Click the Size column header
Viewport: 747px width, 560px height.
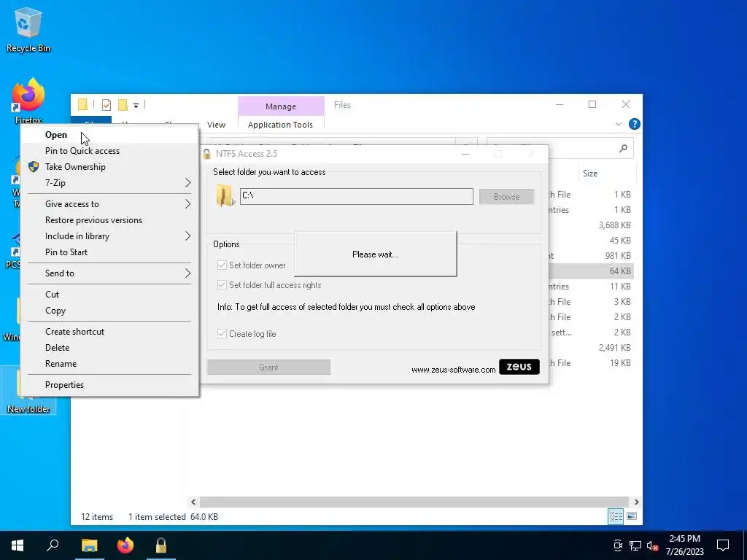click(589, 174)
